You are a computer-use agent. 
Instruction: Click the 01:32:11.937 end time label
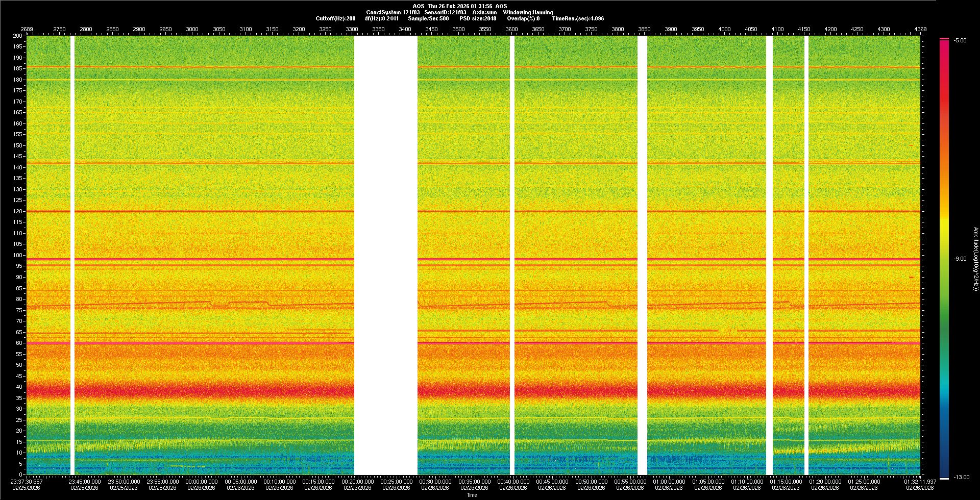(x=920, y=482)
